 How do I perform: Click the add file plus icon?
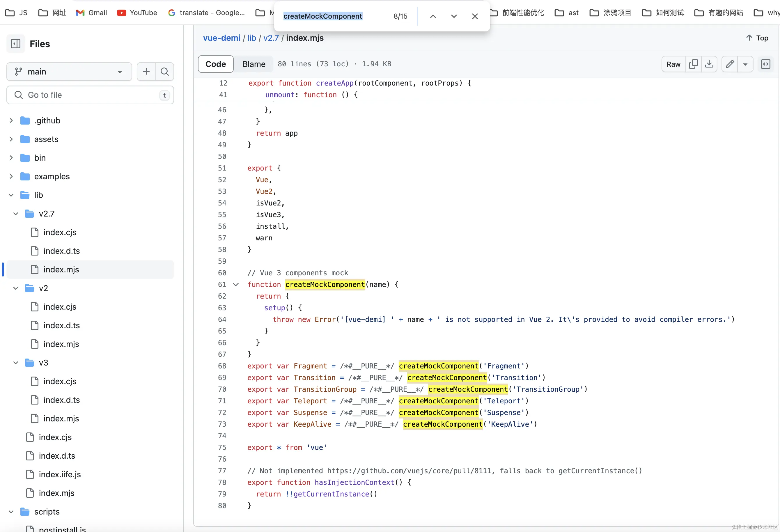[146, 72]
